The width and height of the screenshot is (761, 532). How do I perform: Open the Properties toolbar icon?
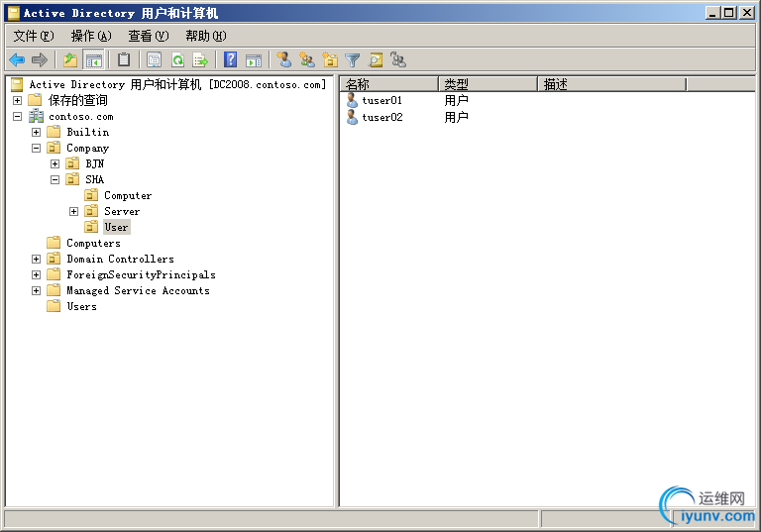154,60
